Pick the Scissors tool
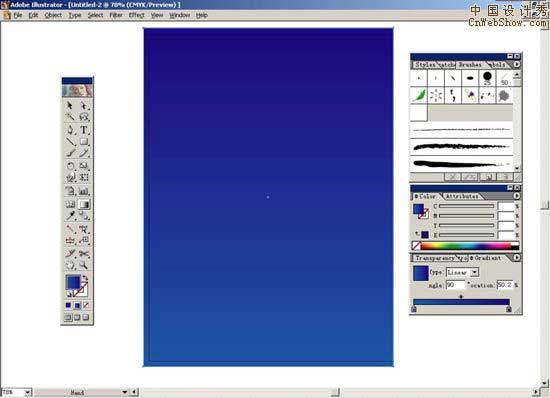The image size is (550, 398). (83, 253)
